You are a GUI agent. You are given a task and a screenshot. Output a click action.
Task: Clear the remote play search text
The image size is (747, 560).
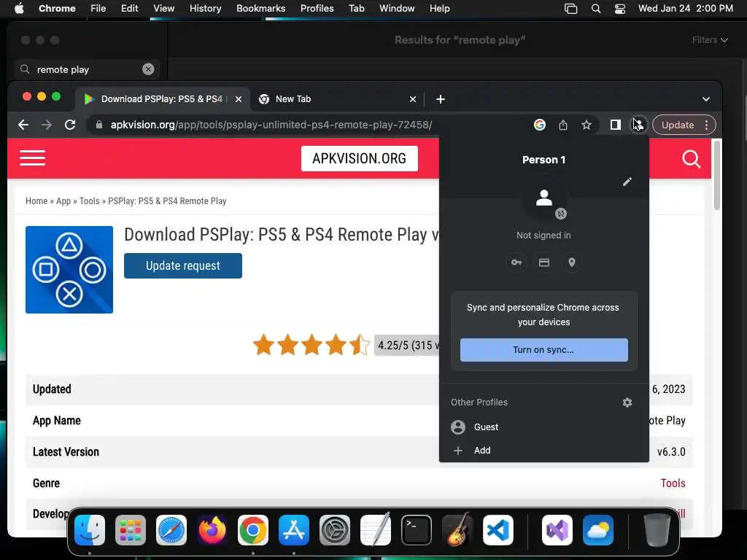click(x=148, y=69)
